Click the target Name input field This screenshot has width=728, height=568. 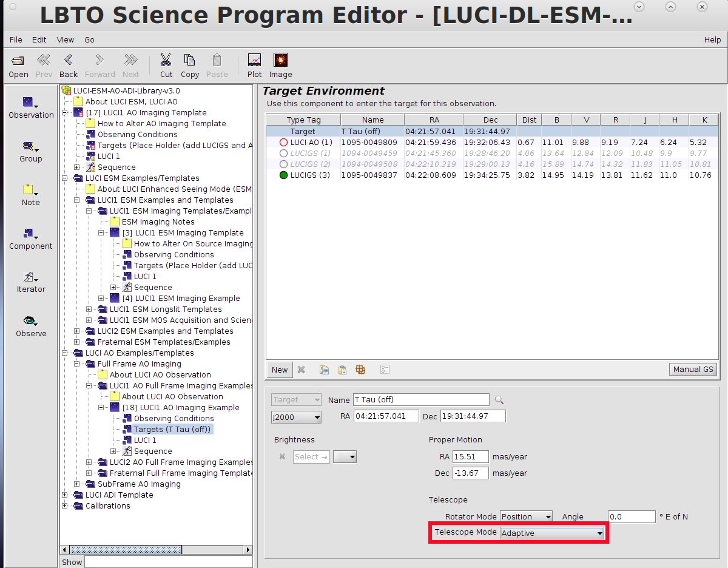tap(420, 400)
